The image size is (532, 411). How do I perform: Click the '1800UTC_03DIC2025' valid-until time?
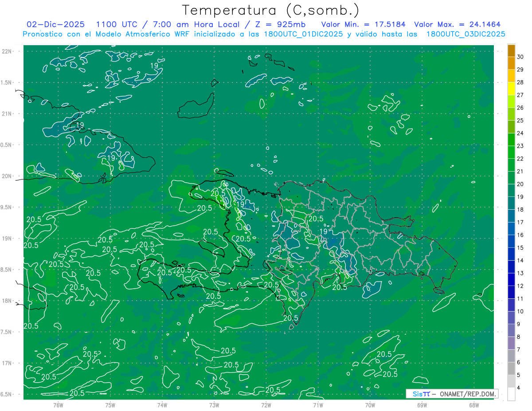(x=465, y=34)
